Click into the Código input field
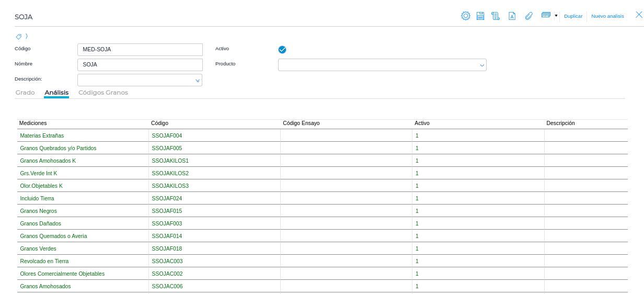This screenshot has width=644, height=294. [140, 50]
